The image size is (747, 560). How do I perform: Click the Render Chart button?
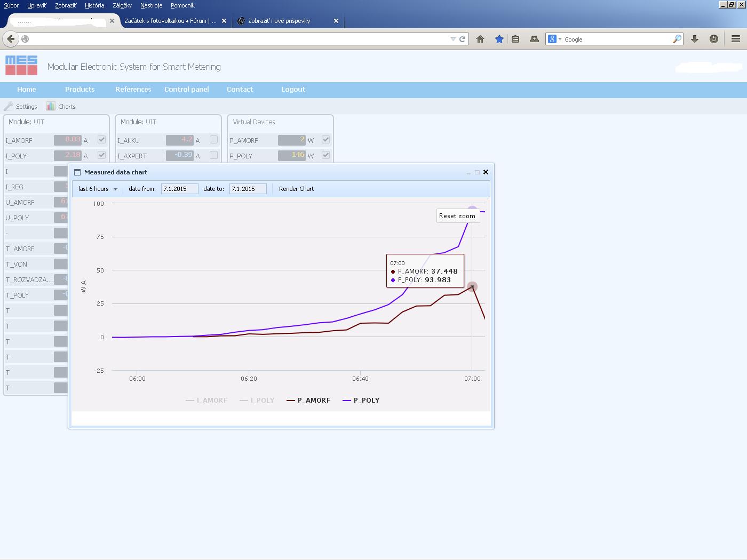tap(296, 189)
